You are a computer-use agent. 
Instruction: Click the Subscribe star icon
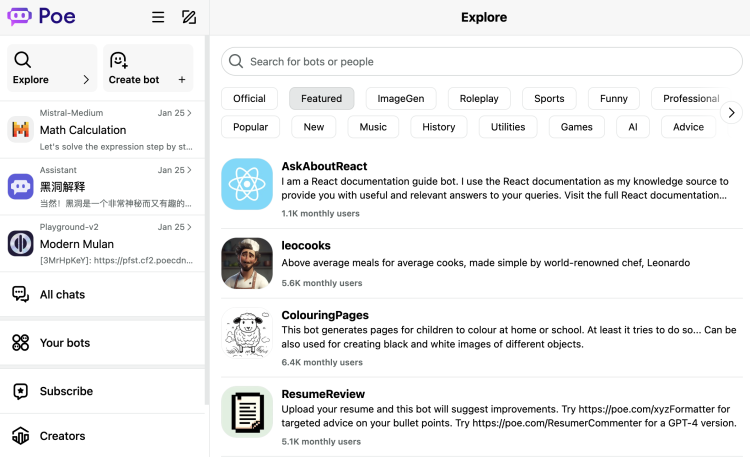pyautogui.click(x=20, y=391)
